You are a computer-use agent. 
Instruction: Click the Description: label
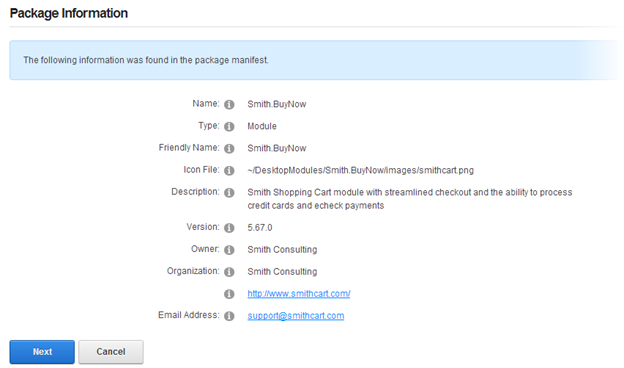(195, 192)
